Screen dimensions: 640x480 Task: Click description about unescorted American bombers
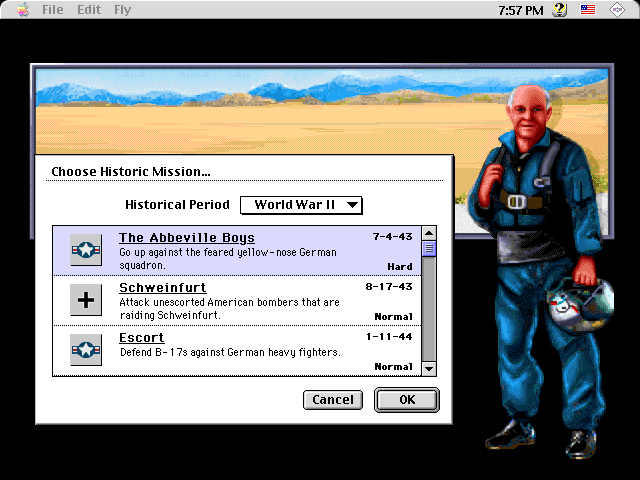point(229,309)
